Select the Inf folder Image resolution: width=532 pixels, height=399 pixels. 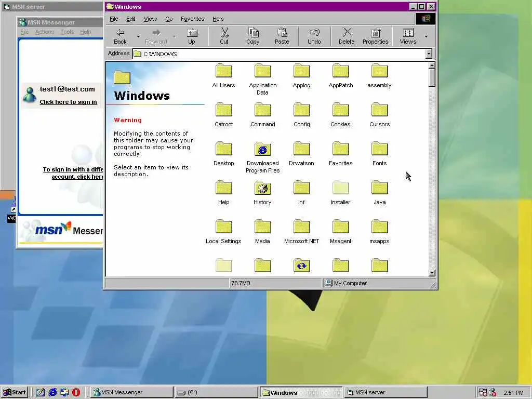[x=302, y=193]
